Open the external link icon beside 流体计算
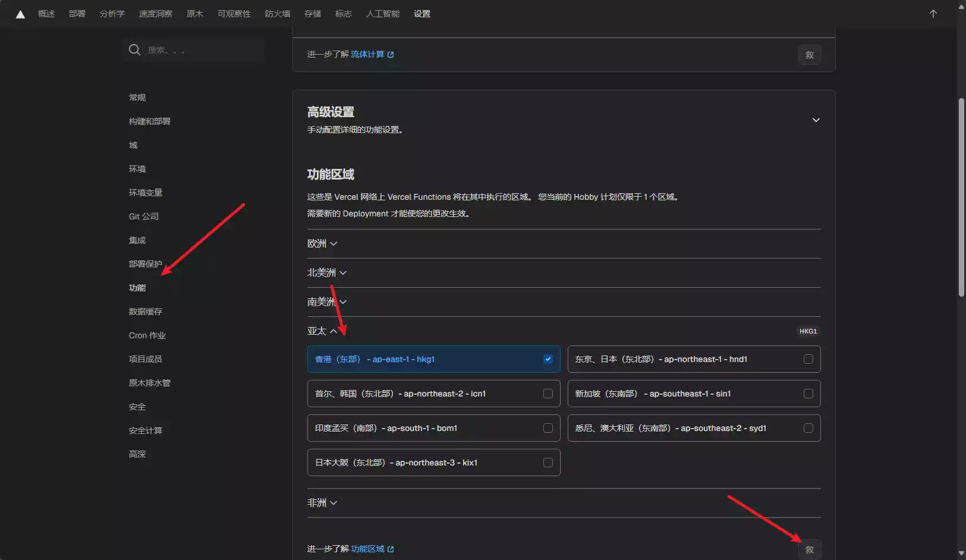This screenshot has width=966, height=560. tap(391, 54)
